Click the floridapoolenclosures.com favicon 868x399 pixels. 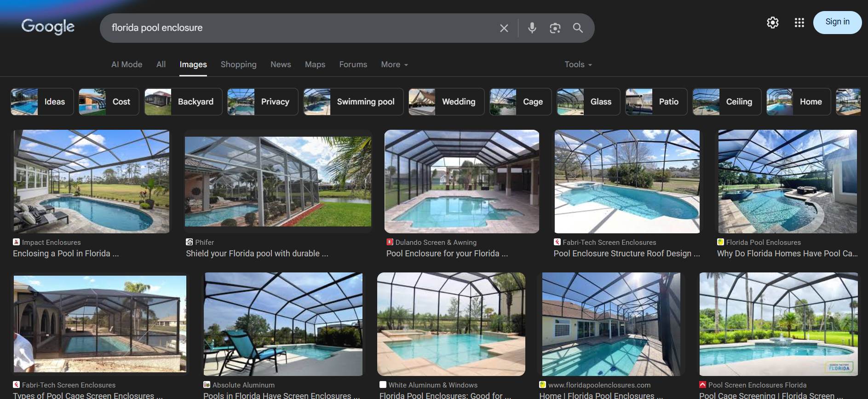click(x=543, y=385)
